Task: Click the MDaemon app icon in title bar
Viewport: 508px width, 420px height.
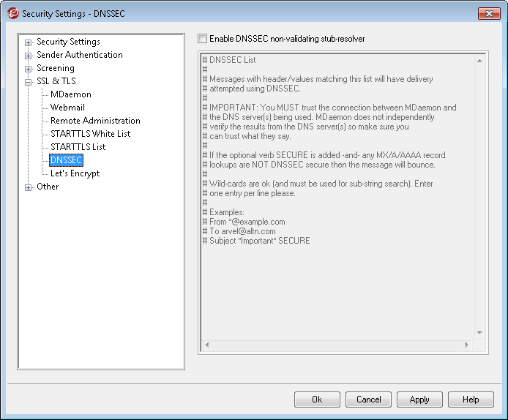Action: pos(12,13)
